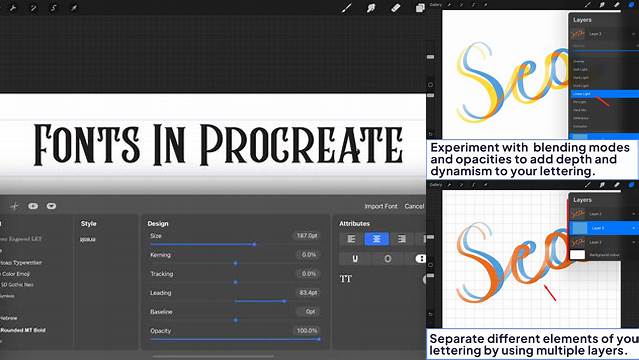
Task: Select Soft Light blend mode
Action: tap(581, 69)
